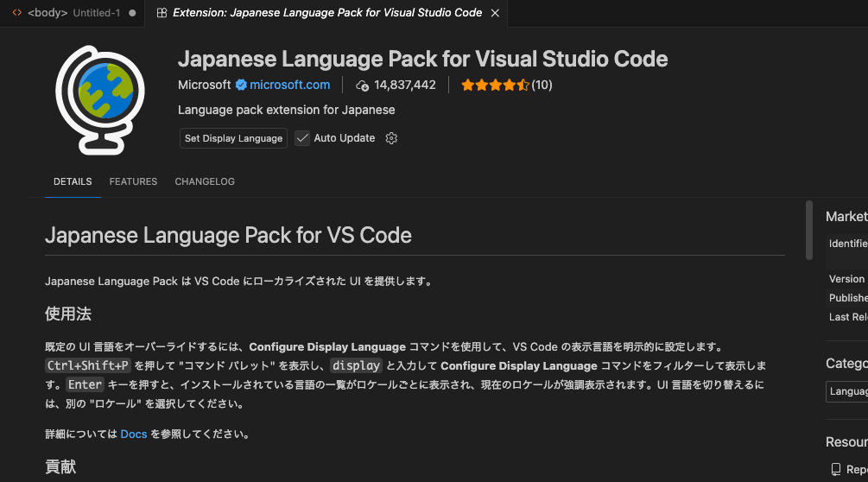Click the Japanese Language Pack globe icon

pos(100,99)
